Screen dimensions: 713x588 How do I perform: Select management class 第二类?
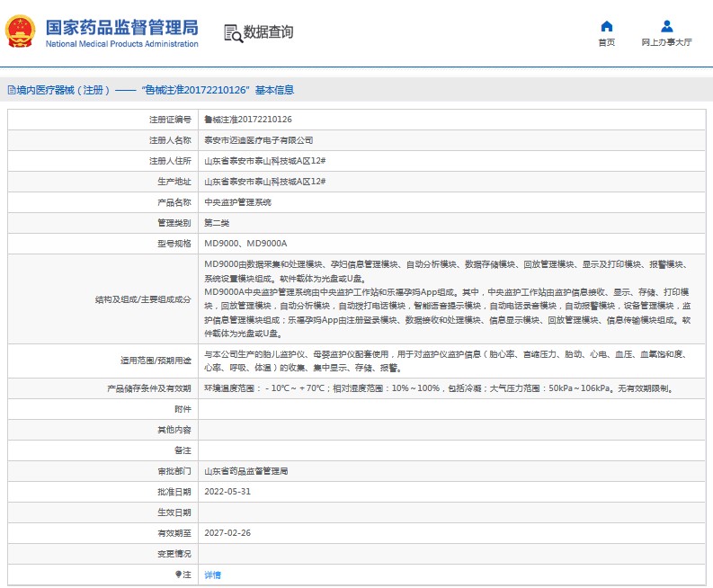click(x=217, y=223)
